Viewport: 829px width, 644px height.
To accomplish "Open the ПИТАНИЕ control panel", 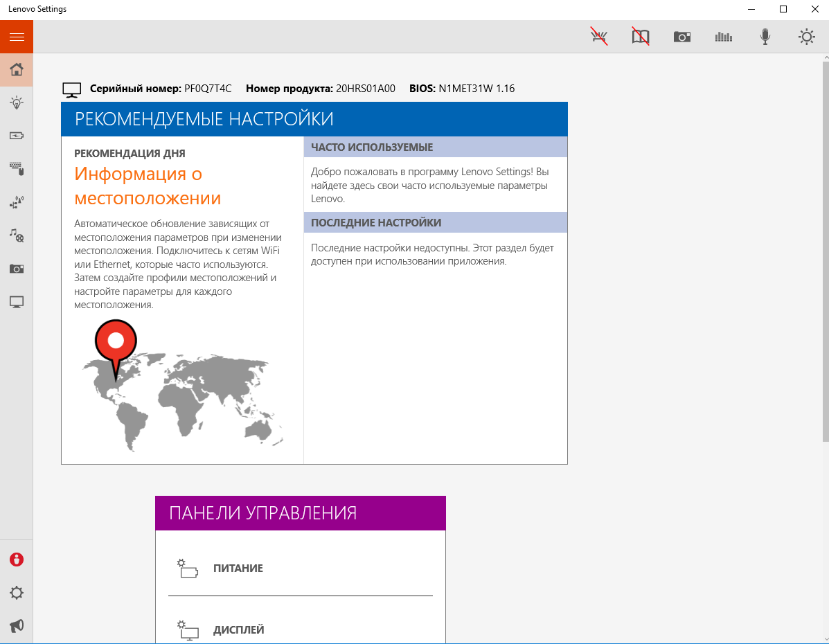I will click(x=301, y=569).
